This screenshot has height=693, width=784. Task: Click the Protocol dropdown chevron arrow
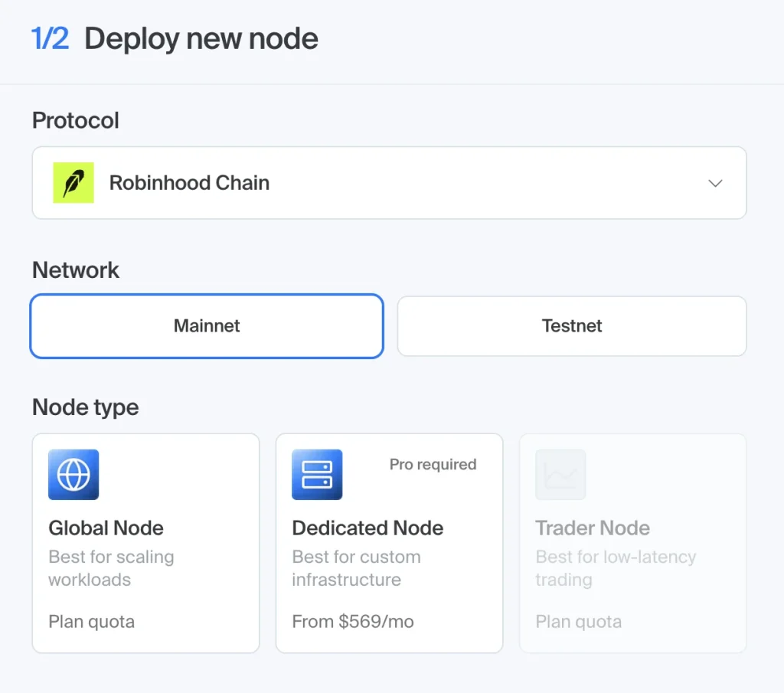715,183
